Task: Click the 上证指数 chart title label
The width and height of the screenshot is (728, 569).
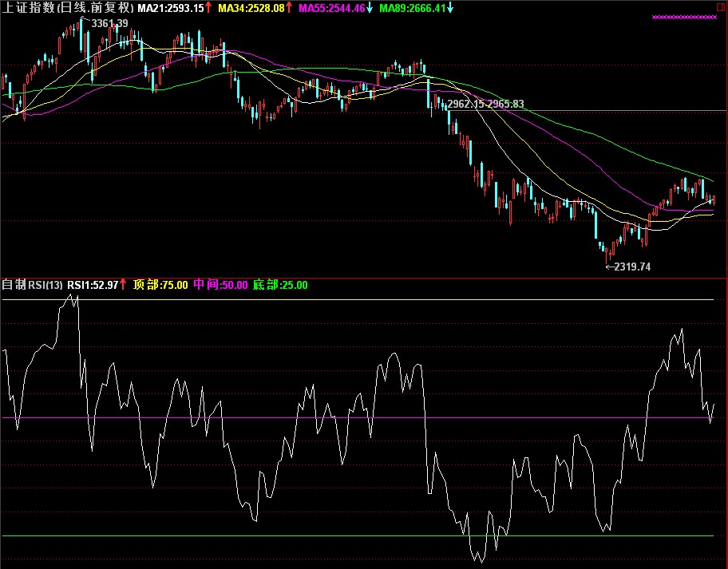Action: (x=65, y=8)
